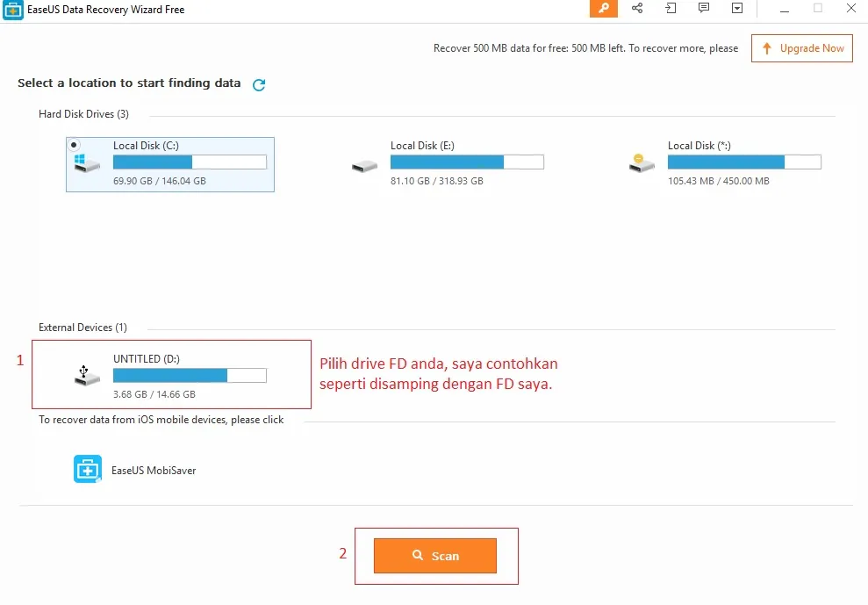Click the share icon in the title bar
The width and height of the screenshot is (868, 605).
pyautogui.click(x=636, y=8)
